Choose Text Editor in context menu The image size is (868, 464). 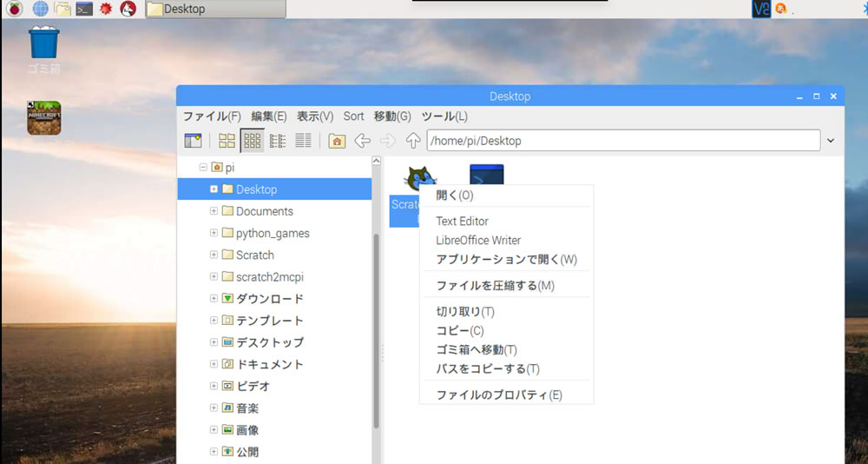pyautogui.click(x=462, y=221)
